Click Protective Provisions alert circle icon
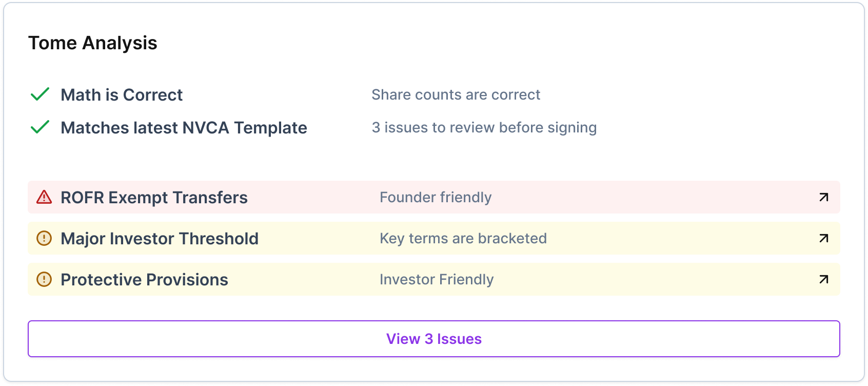This screenshot has width=868, height=386. click(x=44, y=279)
